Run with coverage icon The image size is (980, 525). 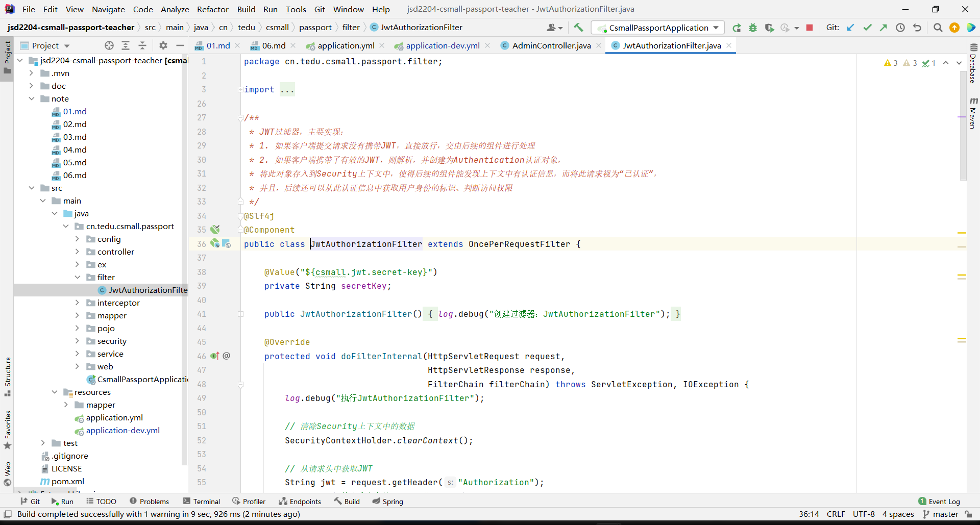pos(769,28)
